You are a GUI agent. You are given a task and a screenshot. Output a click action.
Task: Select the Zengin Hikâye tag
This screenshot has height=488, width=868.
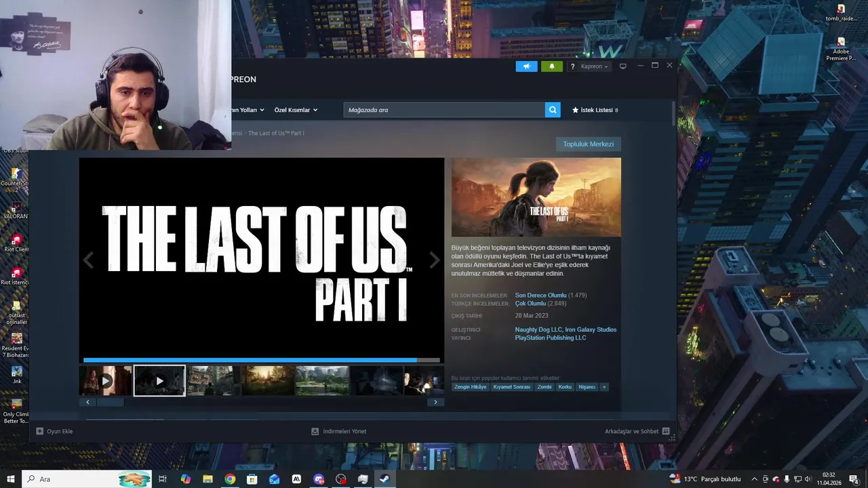pos(471,387)
